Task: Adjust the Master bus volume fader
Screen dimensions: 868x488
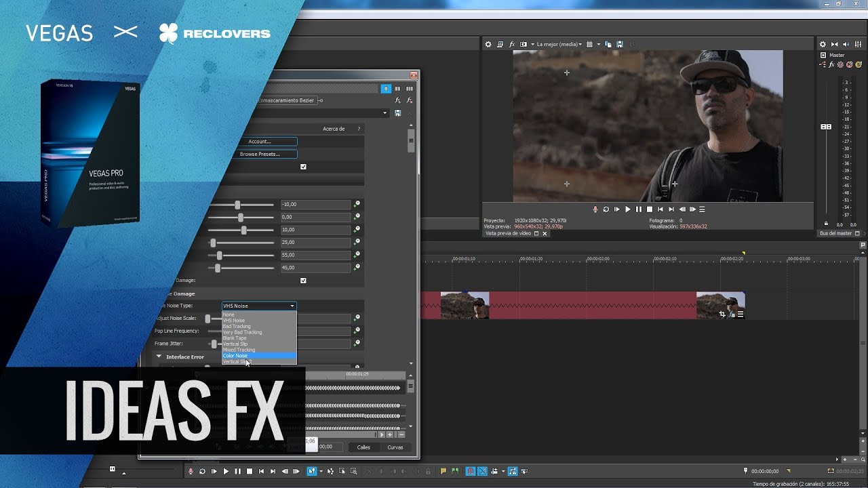Action: pos(826,127)
